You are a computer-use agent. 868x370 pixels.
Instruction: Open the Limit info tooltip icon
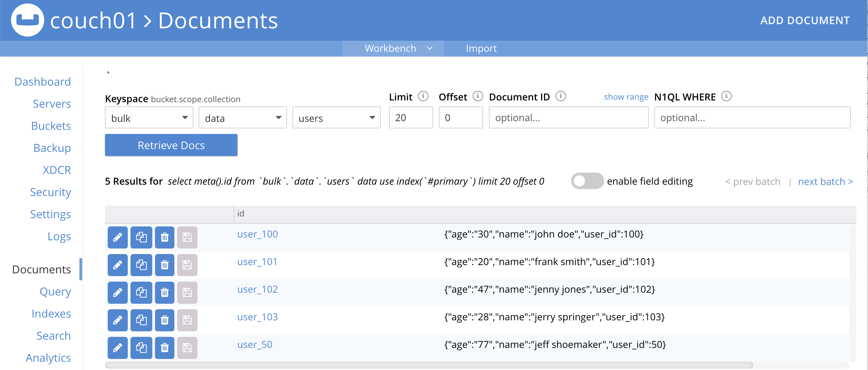(423, 96)
